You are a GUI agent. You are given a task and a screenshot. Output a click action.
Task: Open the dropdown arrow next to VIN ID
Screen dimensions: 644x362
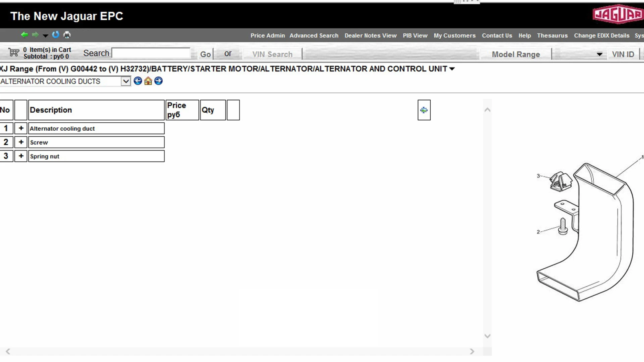tap(599, 54)
